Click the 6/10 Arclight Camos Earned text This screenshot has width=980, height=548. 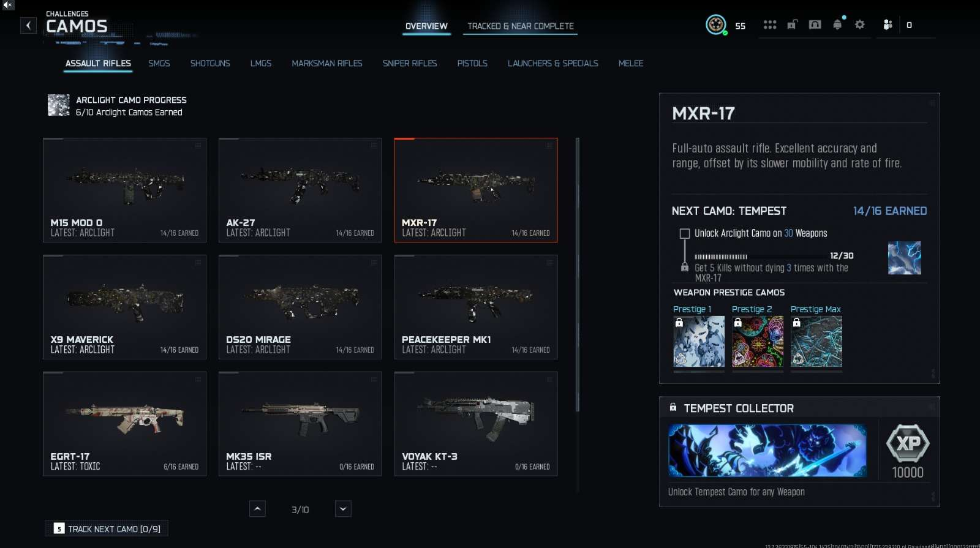129,112
